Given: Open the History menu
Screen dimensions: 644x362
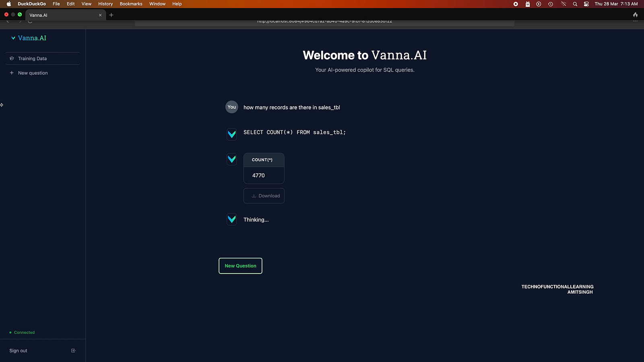Looking at the screenshot, I should point(105,4).
